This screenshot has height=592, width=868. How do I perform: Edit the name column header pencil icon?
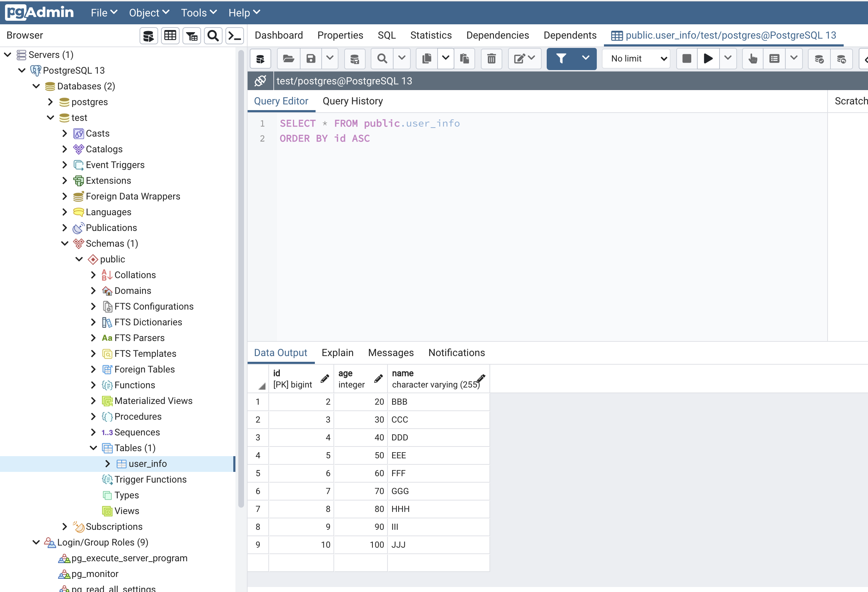point(479,379)
